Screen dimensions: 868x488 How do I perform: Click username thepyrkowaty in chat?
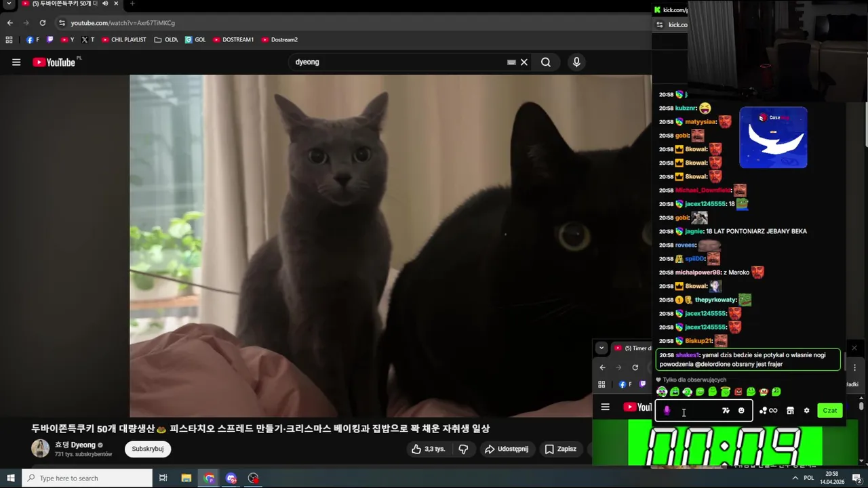715,300
